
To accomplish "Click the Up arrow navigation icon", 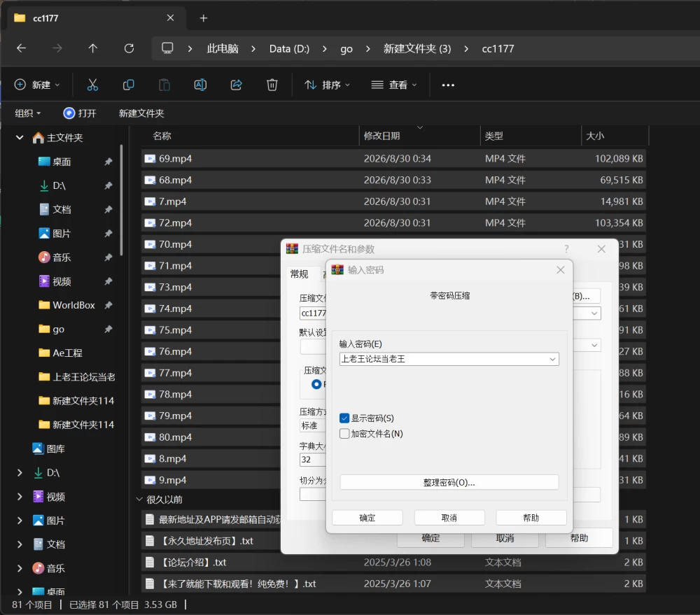I will pyautogui.click(x=93, y=48).
